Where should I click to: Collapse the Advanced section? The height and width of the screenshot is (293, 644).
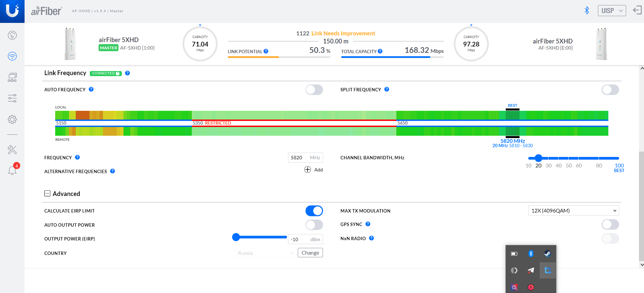tap(47, 193)
